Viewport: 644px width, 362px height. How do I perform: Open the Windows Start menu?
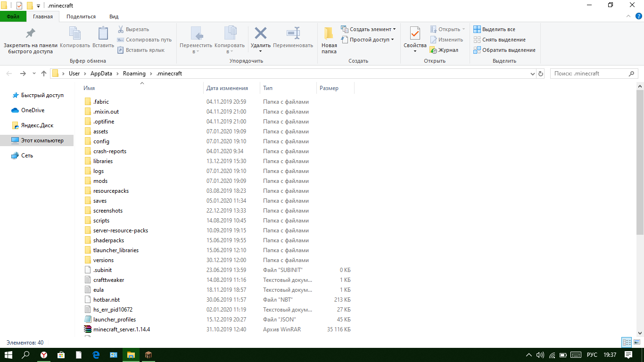tap(8, 355)
